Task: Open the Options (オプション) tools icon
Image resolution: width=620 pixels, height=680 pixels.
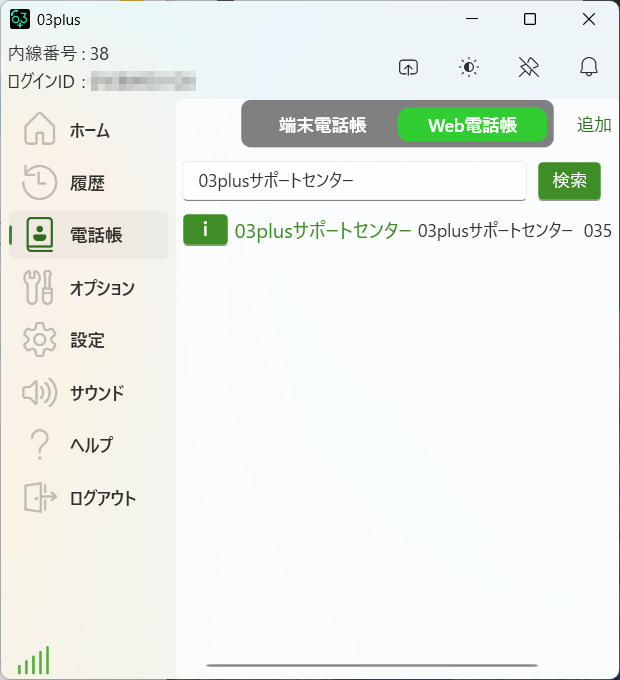Action: (x=40, y=288)
